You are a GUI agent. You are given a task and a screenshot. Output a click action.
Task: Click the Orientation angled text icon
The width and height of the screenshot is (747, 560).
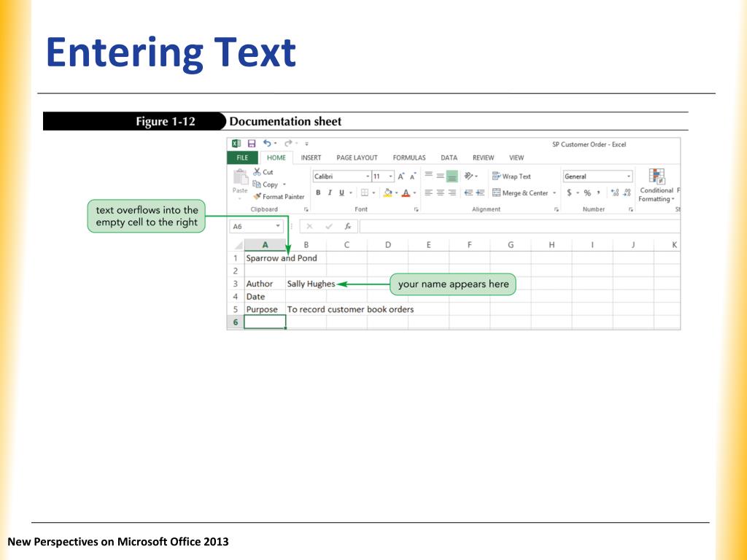pos(469,176)
